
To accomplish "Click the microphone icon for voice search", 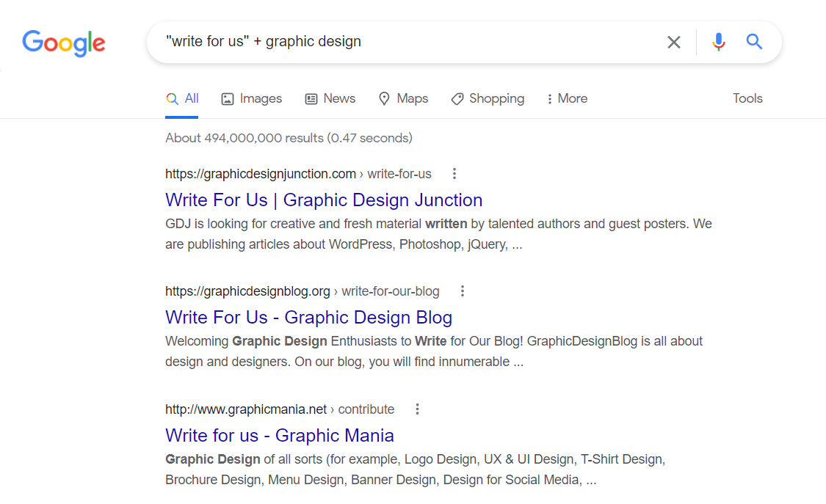I will coord(718,42).
